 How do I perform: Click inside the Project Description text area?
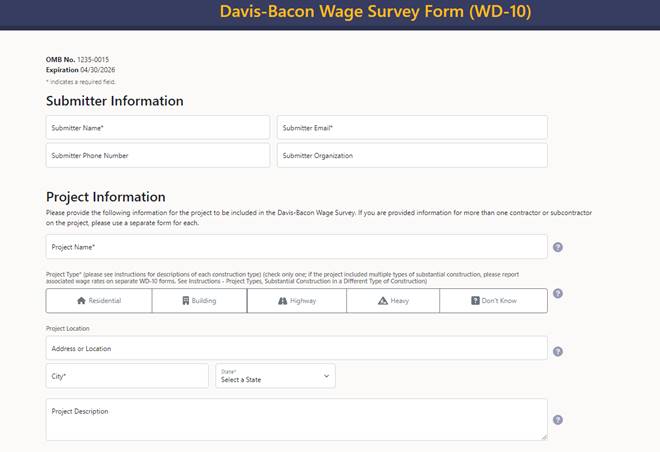click(x=296, y=420)
